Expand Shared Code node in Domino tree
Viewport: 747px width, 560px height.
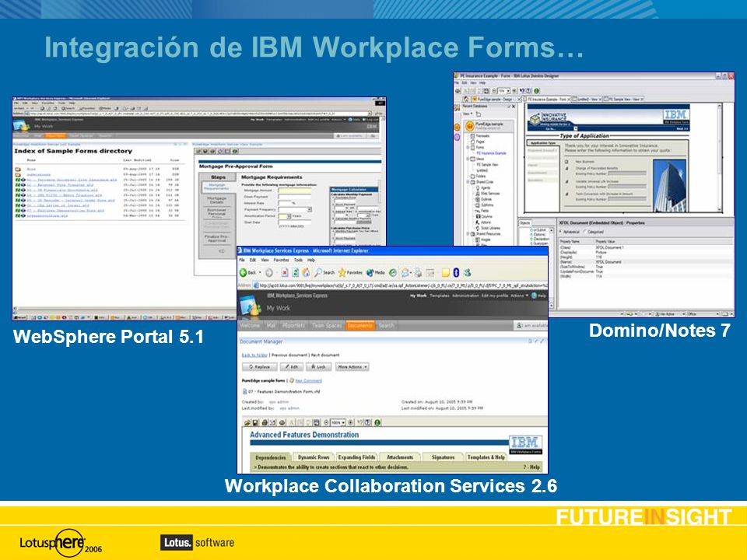tap(468, 182)
